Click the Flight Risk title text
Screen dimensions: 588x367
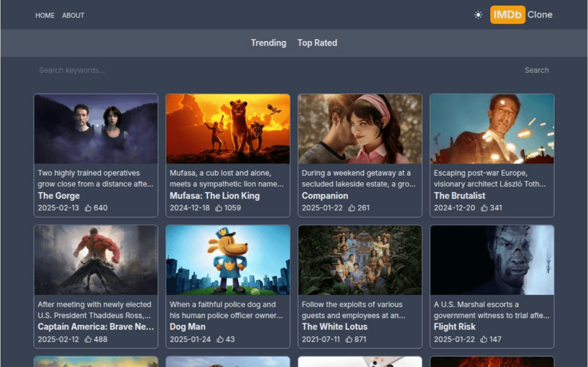pos(454,327)
